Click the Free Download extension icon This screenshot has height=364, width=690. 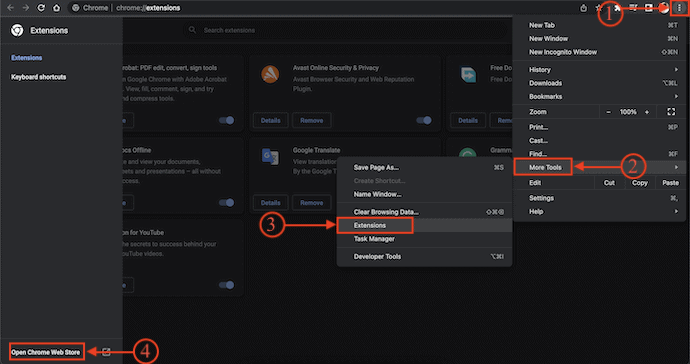(468, 74)
